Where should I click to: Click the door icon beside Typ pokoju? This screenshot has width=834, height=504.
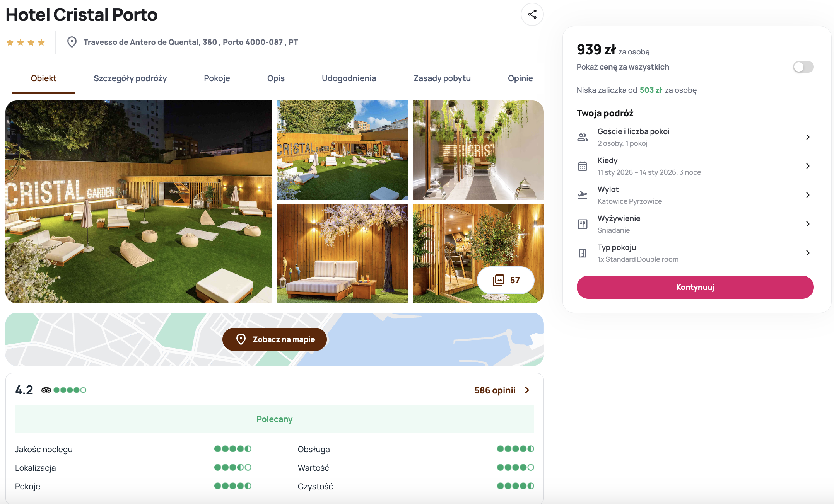coord(583,253)
